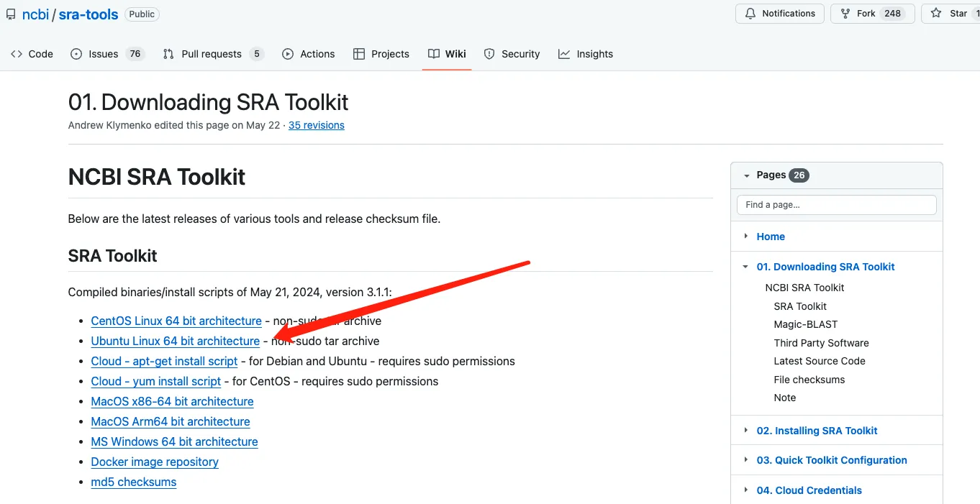Viewport: 980px width, 504px height.
Task: Select the Insights graph icon
Action: coord(565,53)
